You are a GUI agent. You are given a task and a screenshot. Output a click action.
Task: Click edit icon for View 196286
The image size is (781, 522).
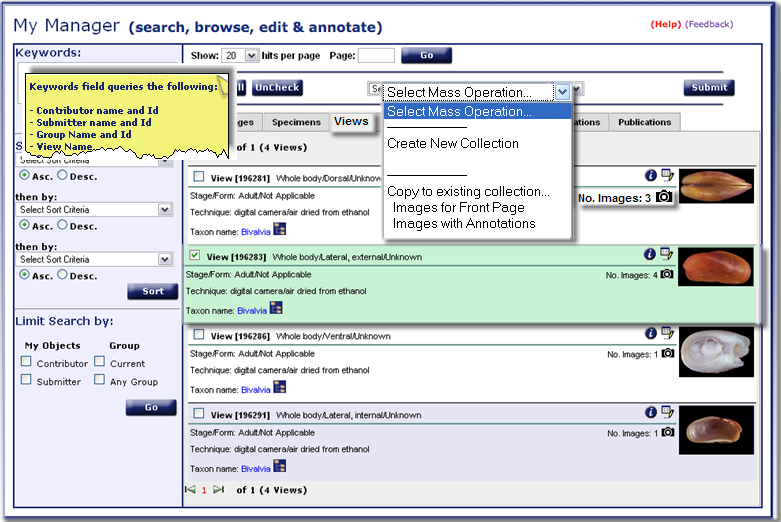click(x=666, y=335)
